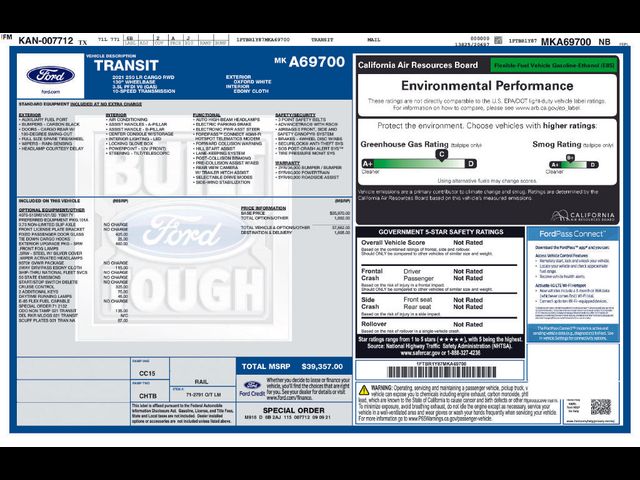The height and width of the screenshot is (480, 640).
Task: Click the CC15 ramp code box
Action: coord(147,373)
